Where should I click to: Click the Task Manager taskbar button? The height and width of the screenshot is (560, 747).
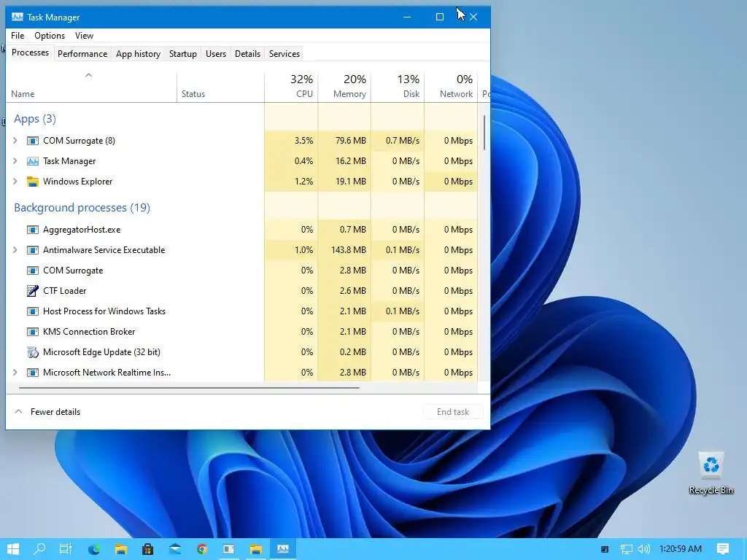(x=283, y=549)
